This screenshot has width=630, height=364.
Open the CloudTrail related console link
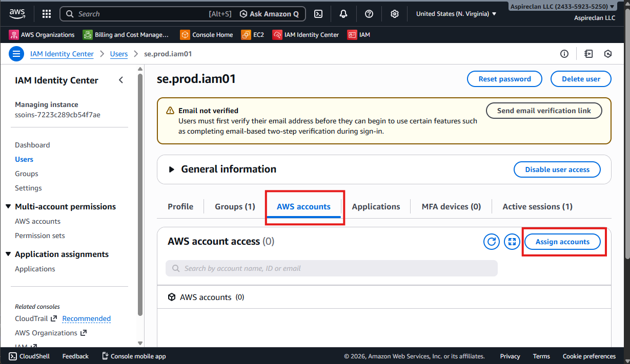[31, 318]
